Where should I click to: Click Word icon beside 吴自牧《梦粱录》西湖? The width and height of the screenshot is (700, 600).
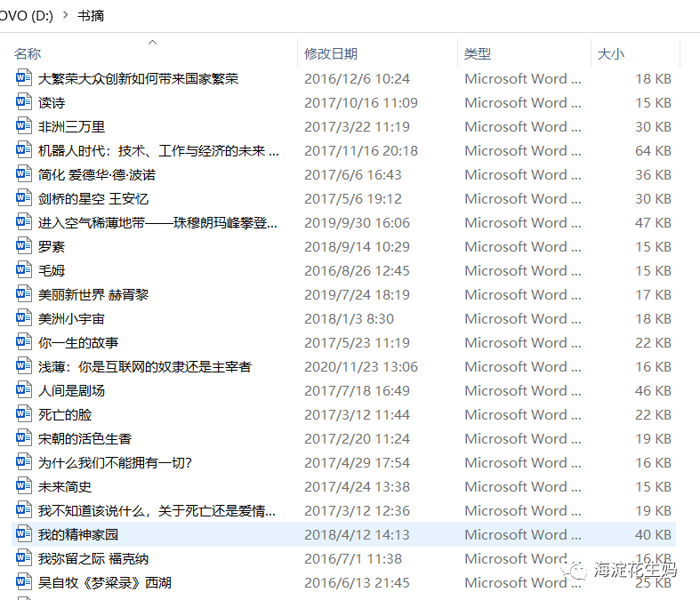coord(24,582)
